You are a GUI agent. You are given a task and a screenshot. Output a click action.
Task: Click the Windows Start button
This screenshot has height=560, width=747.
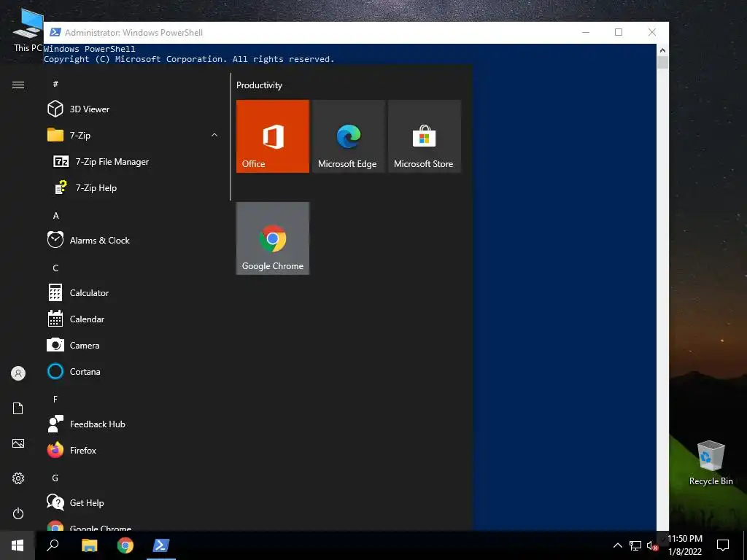(x=18, y=545)
